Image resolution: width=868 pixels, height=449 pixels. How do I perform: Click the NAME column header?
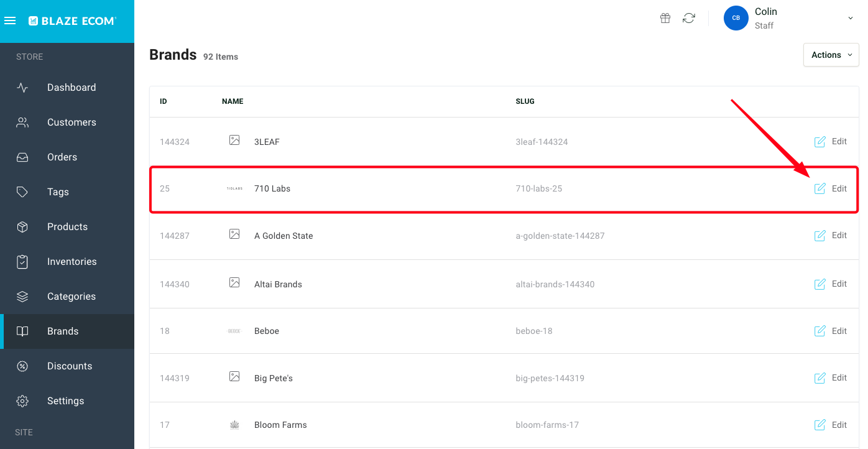click(x=233, y=101)
